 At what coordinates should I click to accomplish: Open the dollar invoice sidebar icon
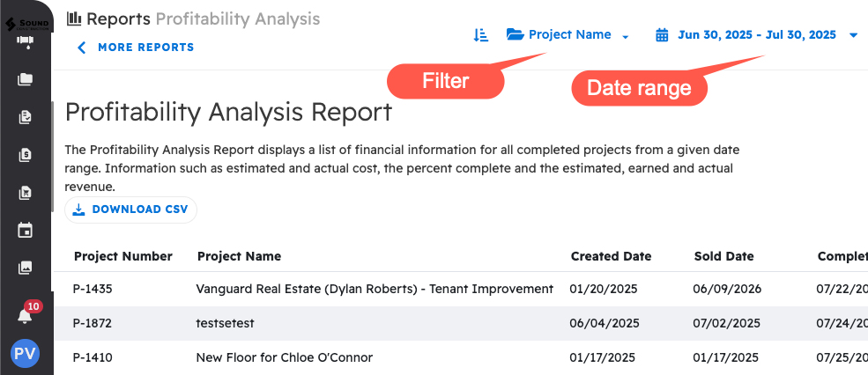coord(26,156)
